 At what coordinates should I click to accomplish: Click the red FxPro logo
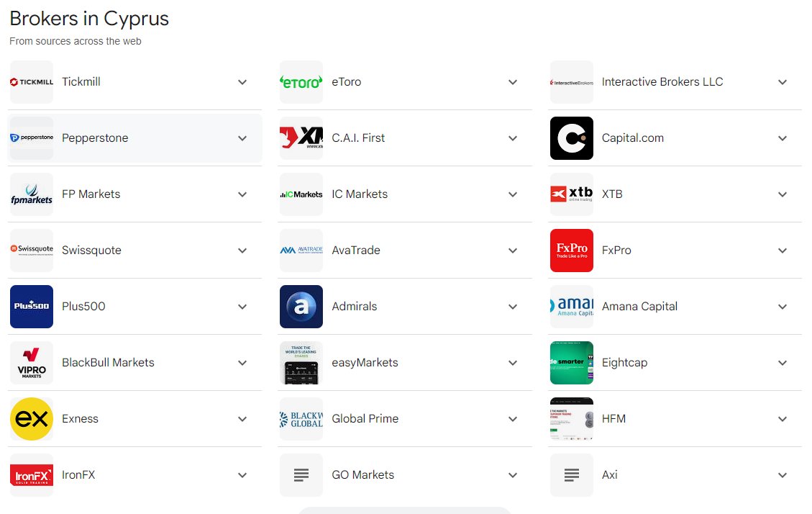coord(572,251)
